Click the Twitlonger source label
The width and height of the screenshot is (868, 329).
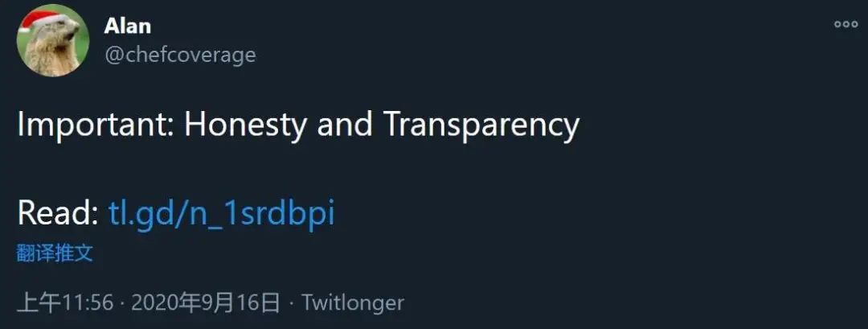click(x=353, y=303)
